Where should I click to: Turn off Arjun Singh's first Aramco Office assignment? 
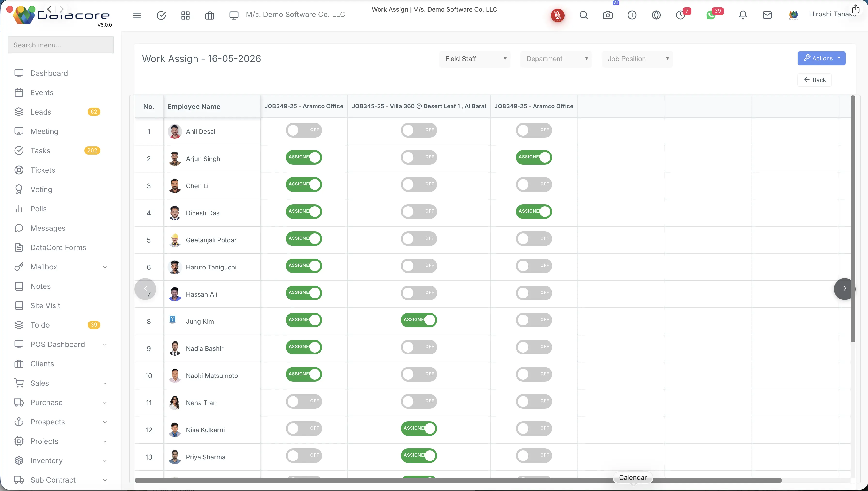(x=304, y=157)
